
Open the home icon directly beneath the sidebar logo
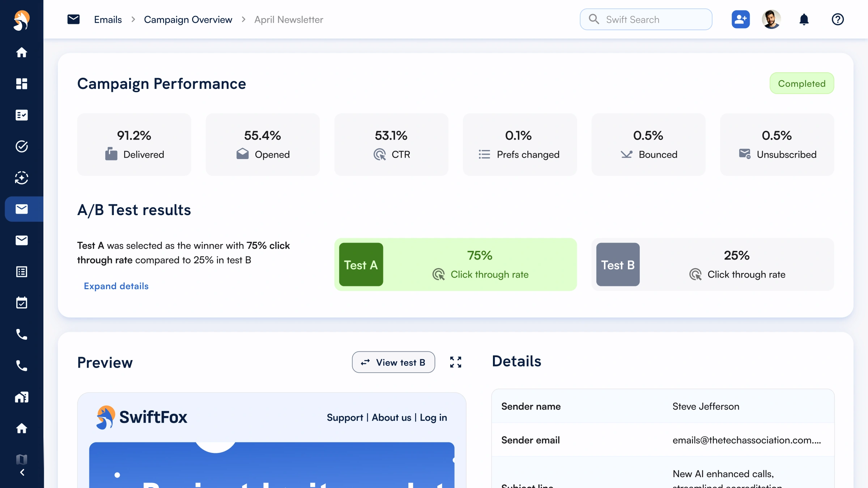coord(22,52)
